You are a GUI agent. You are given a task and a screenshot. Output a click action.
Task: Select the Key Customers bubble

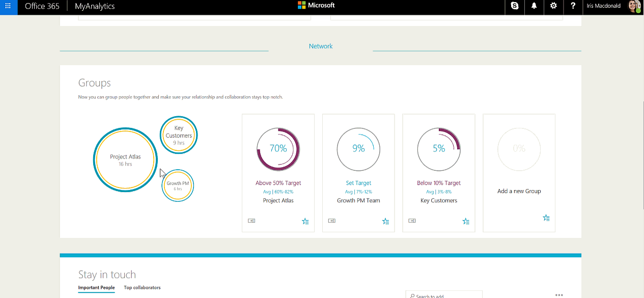178,134
